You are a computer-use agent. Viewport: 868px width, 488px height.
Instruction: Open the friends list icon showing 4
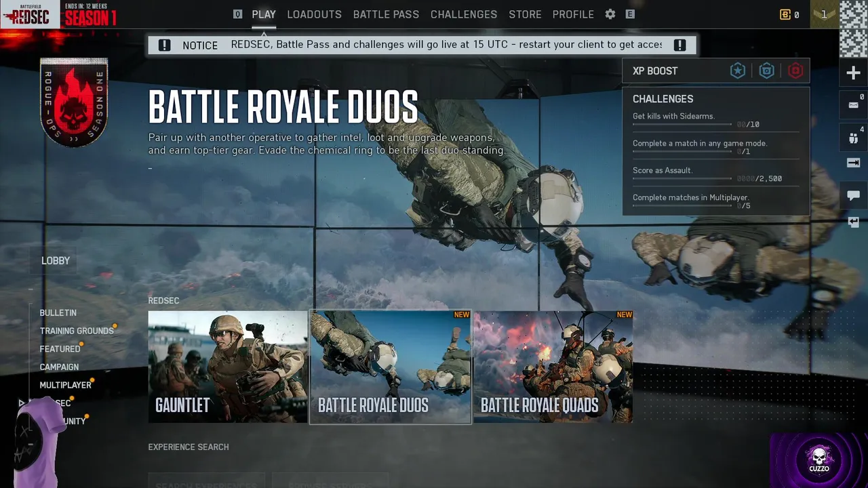(853, 138)
